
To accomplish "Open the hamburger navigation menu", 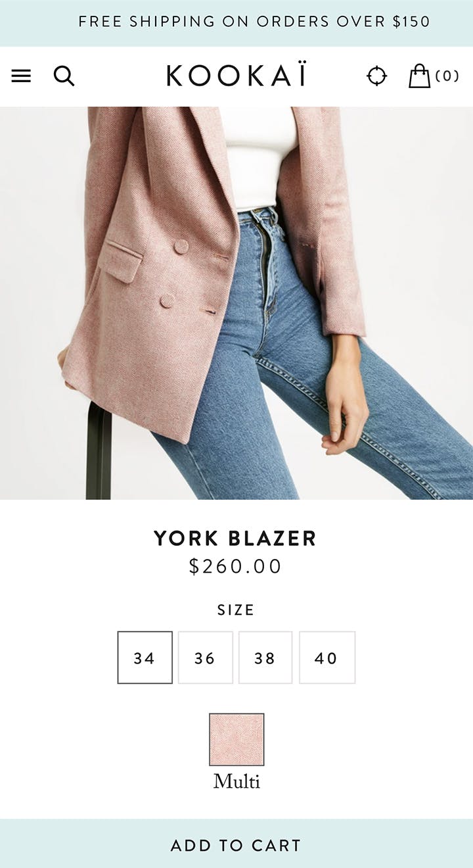I will [21, 76].
